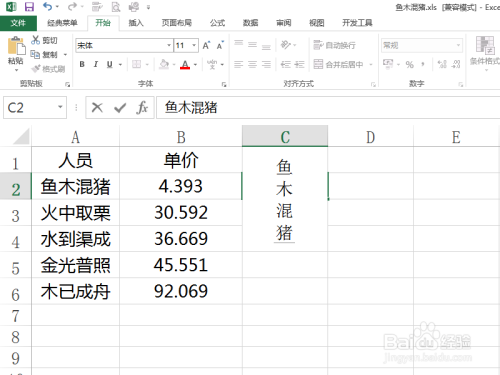Viewport: 500px width, 375px height.
Task: Toggle wrap text (自动换行)
Action: click(334, 45)
